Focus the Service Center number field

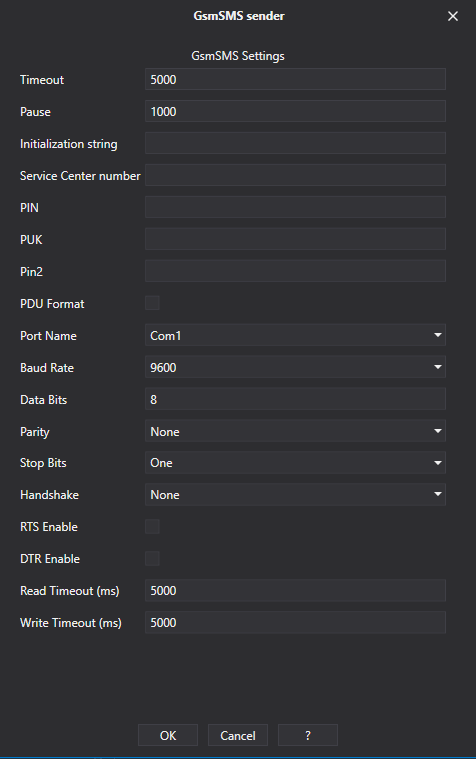(x=295, y=175)
